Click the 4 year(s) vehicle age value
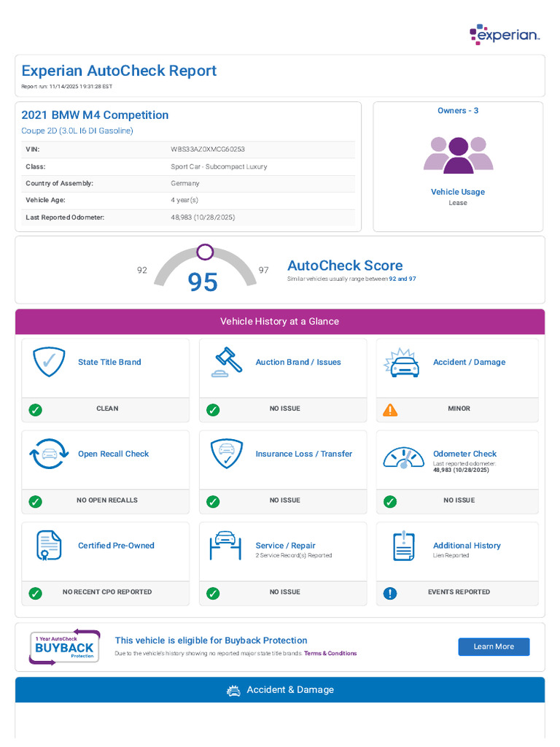Image resolution: width=560 pixels, height=747 pixels. click(x=184, y=200)
